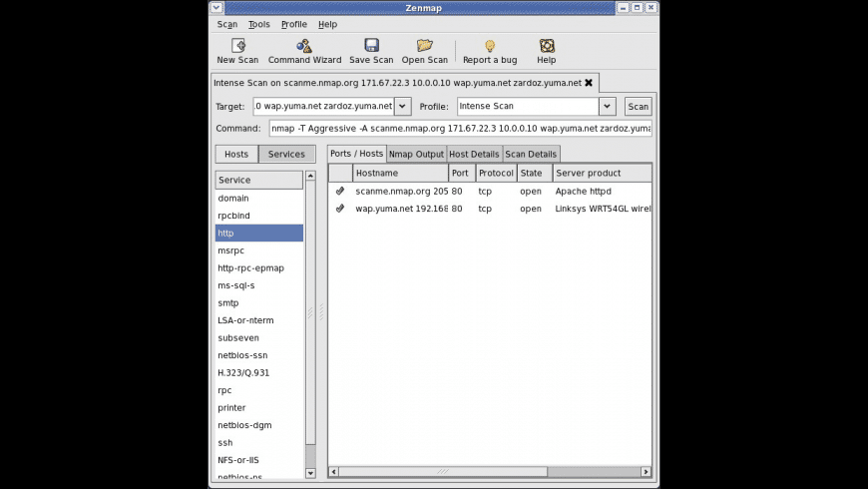
Task: Click the Scan button
Action: pyautogui.click(x=638, y=107)
